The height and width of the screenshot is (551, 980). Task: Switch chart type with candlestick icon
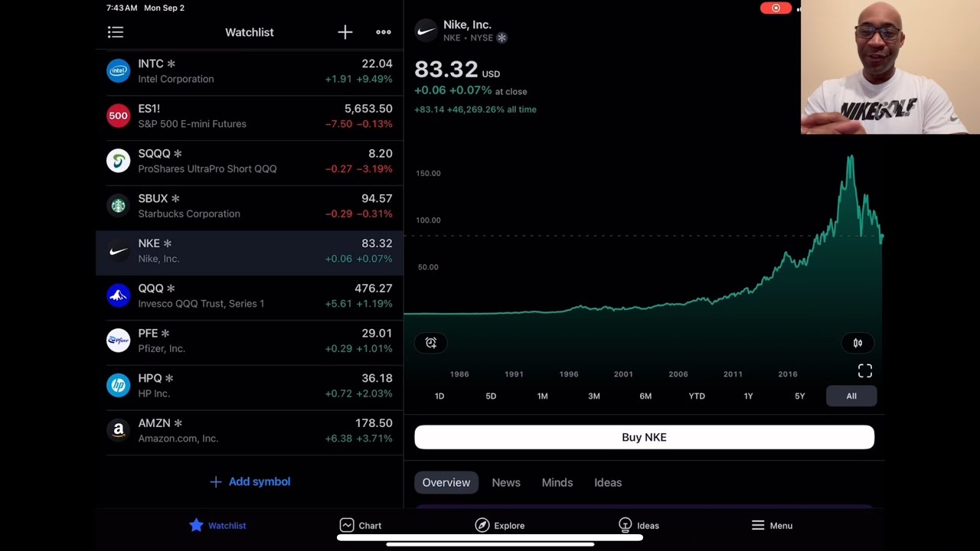point(857,343)
